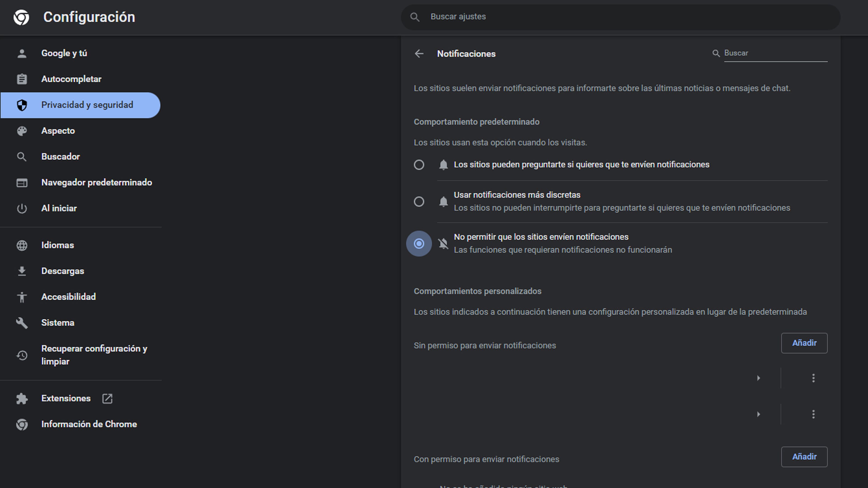Open three-dot menu of second blocked site
The width and height of the screenshot is (868, 488).
[814, 414]
